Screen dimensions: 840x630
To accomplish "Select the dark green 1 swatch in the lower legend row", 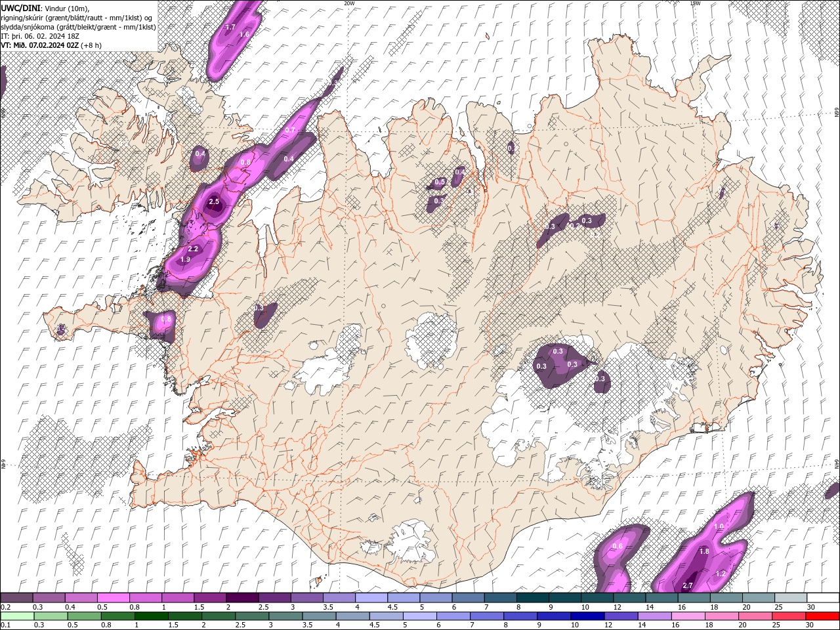I will click(152, 616).
